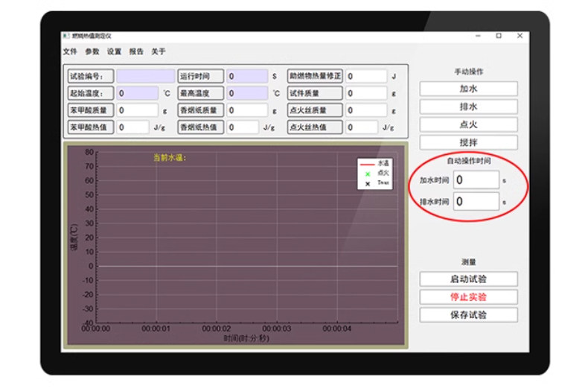Click the 香烟纸热值 label
Viewport: 588px width, 391px height.
click(x=201, y=127)
